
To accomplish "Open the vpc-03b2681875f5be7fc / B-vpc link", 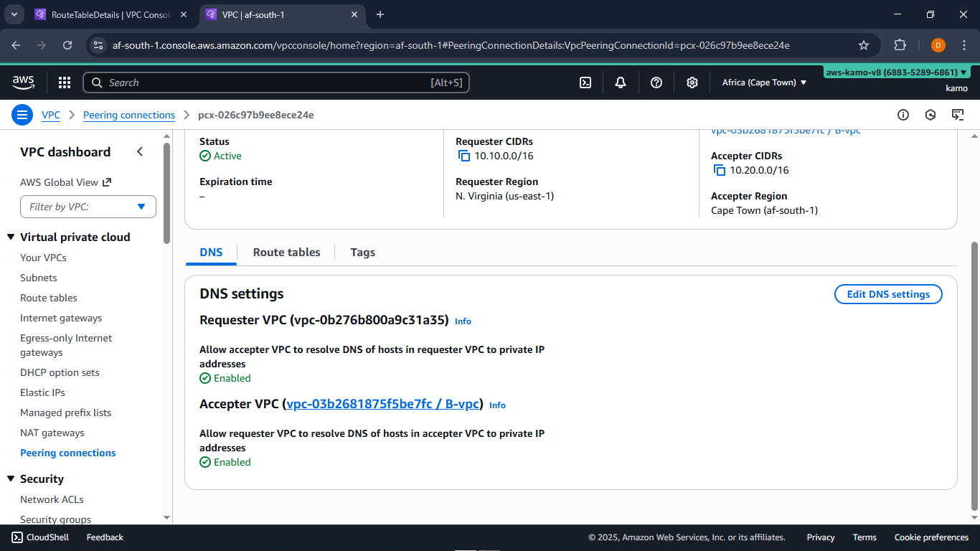I will pyautogui.click(x=382, y=404).
